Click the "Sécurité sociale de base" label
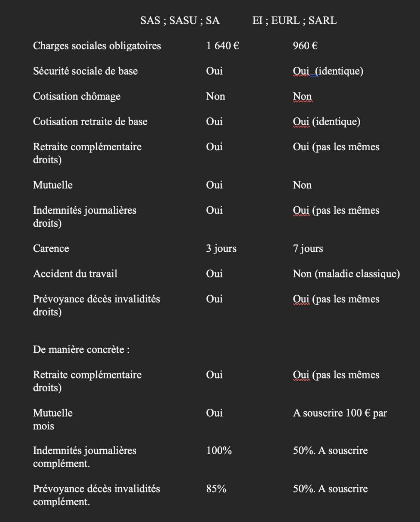 pos(85,71)
